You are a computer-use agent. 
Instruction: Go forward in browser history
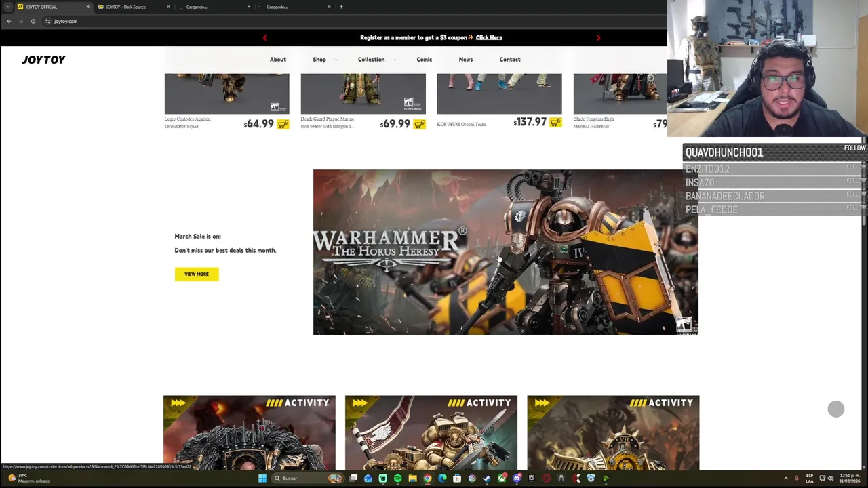[x=21, y=21]
